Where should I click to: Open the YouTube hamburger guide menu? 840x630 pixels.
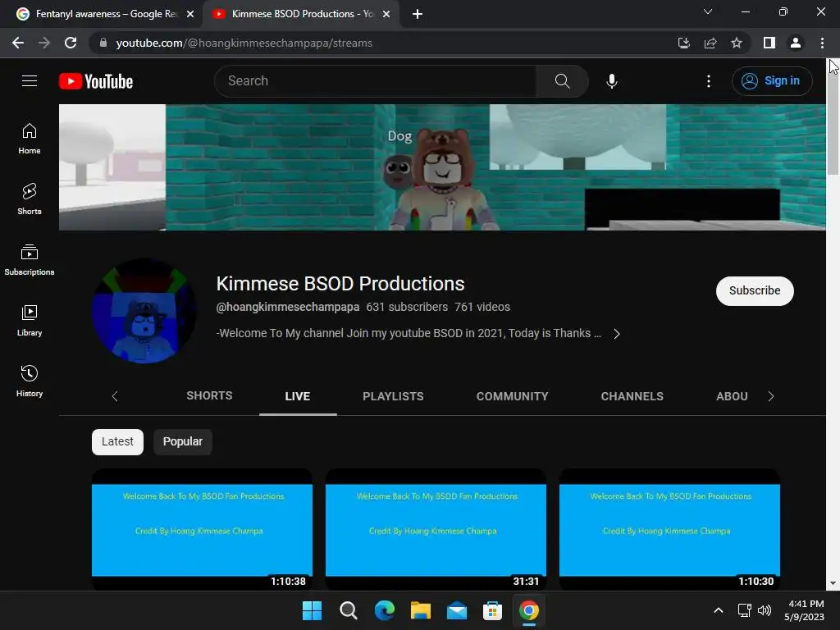click(x=30, y=81)
